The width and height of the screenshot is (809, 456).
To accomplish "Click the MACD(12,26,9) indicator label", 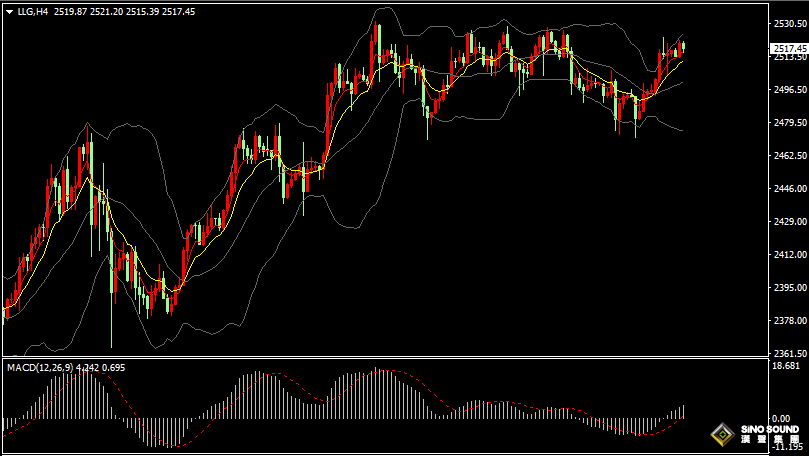I will point(40,368).
